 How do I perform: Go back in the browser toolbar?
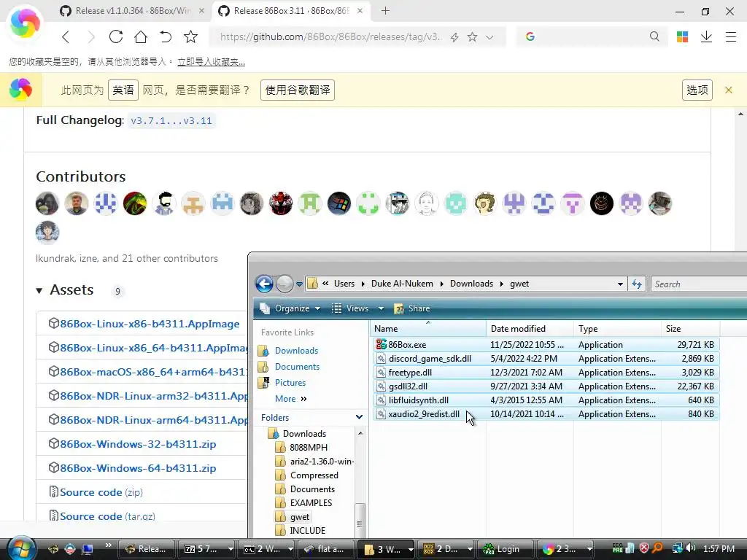tap(66, 37)
